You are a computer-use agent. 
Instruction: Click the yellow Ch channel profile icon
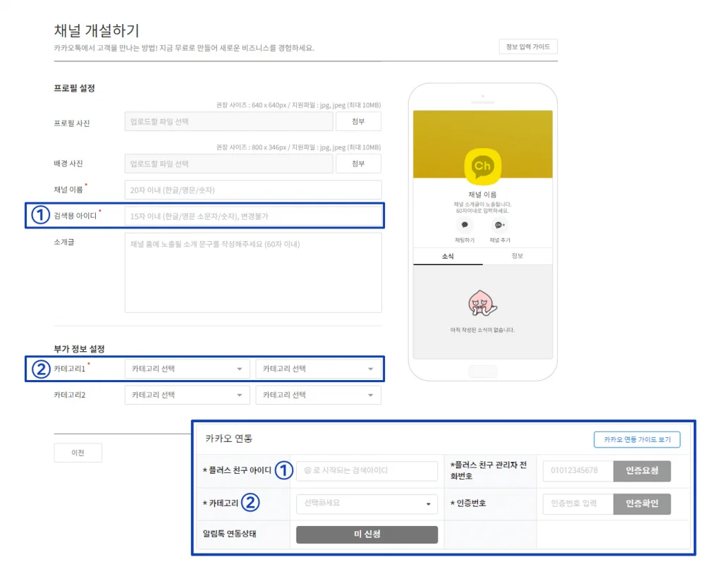482,166
